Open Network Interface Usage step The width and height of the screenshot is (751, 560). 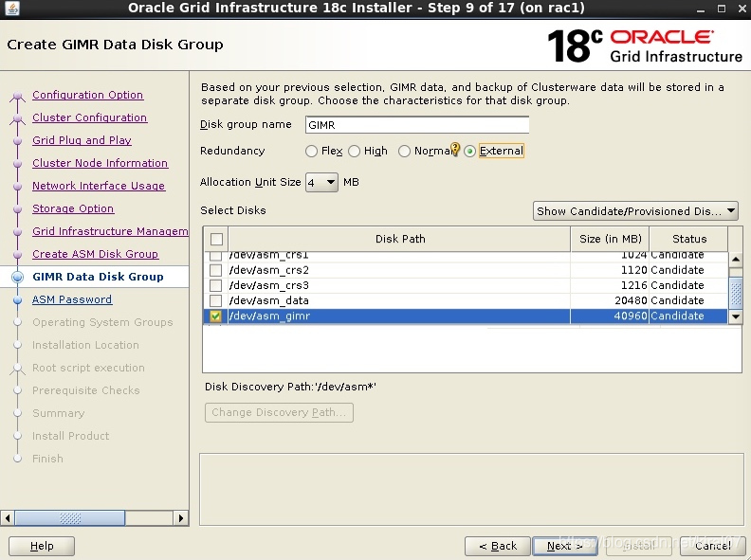click(x=99, y=186)
